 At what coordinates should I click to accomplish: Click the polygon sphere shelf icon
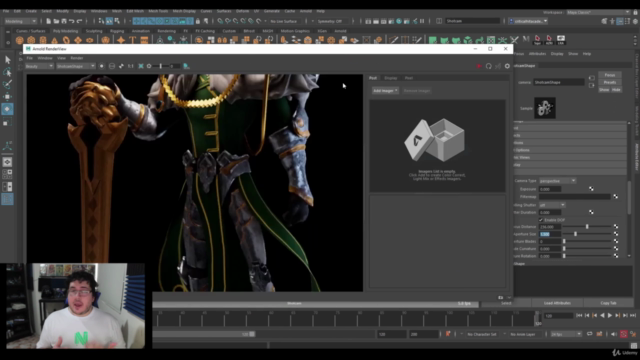coord(19,40)
